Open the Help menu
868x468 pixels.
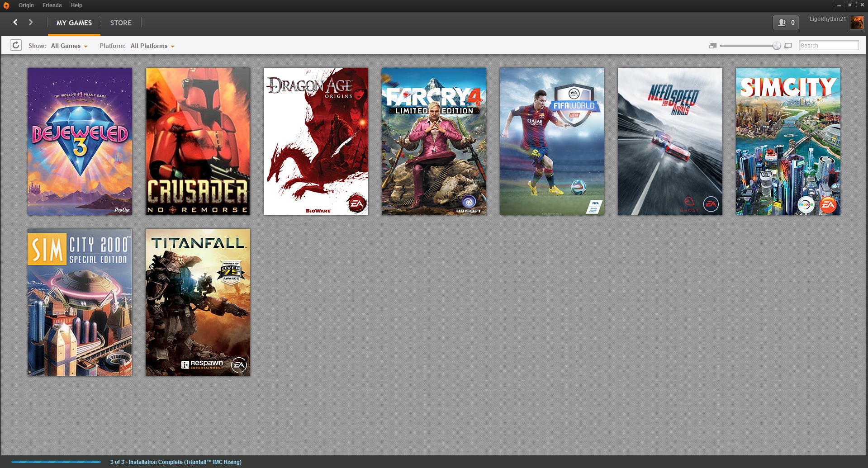[x=76, y=5]
